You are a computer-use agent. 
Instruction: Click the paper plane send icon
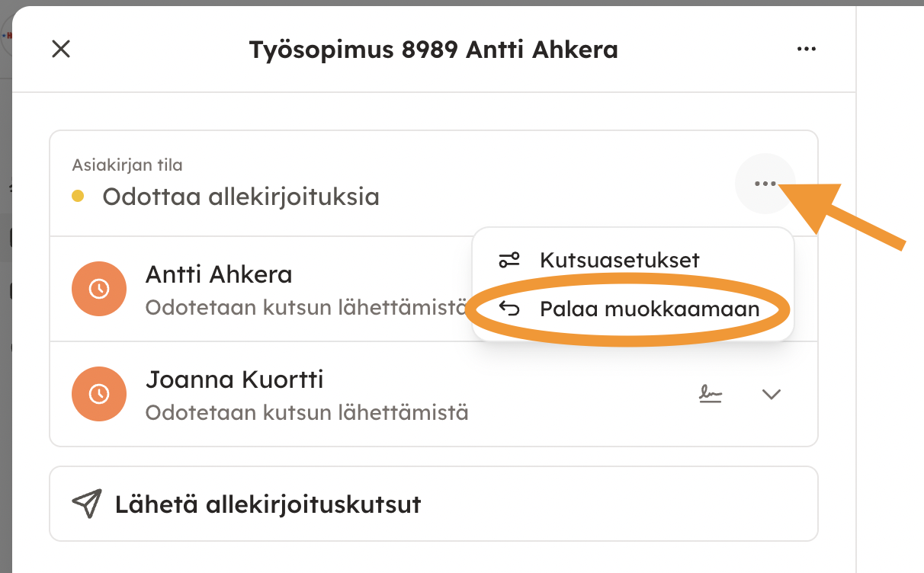click(x=86, y=504)
